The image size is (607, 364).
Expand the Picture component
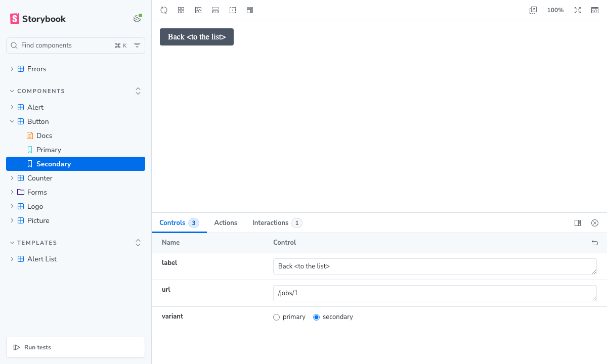click(x=75, y=220)
